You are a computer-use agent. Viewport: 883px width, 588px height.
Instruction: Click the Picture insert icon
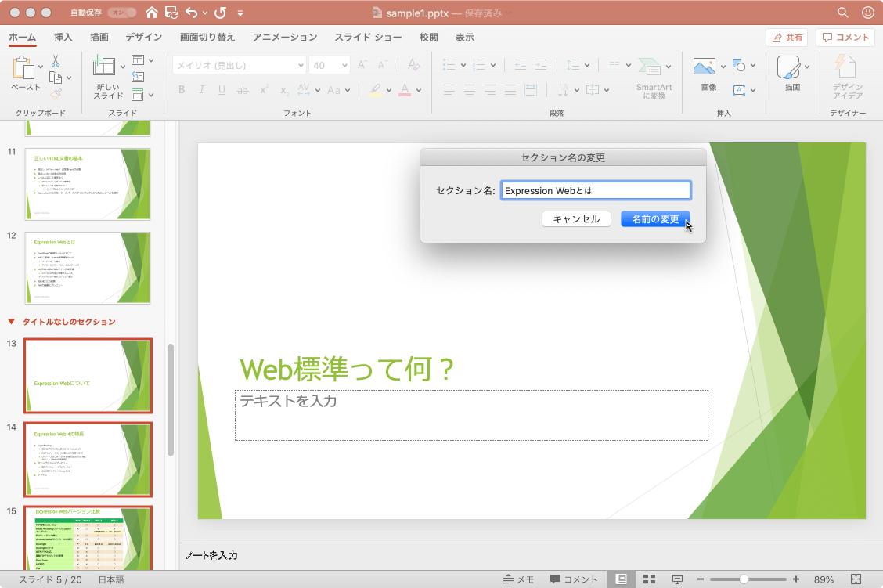705,67
